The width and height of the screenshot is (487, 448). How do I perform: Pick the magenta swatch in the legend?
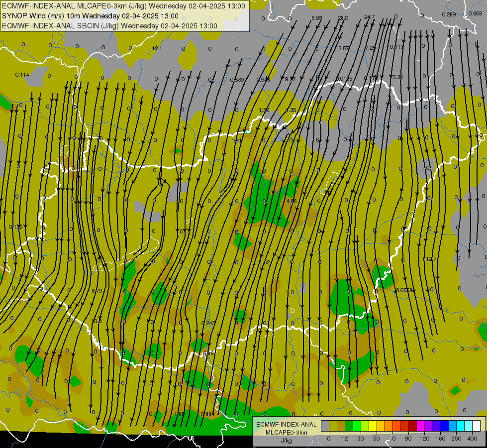tap(420, 426)
